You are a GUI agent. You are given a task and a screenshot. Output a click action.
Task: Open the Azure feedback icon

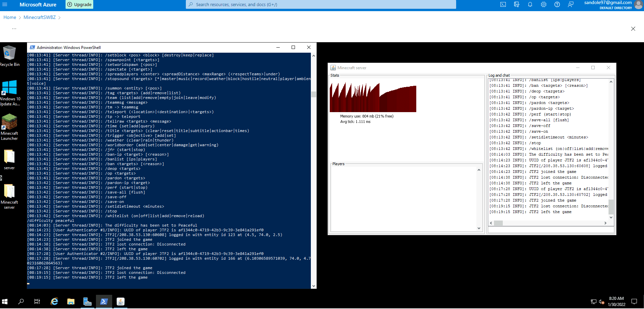click(x=571, y=4)
